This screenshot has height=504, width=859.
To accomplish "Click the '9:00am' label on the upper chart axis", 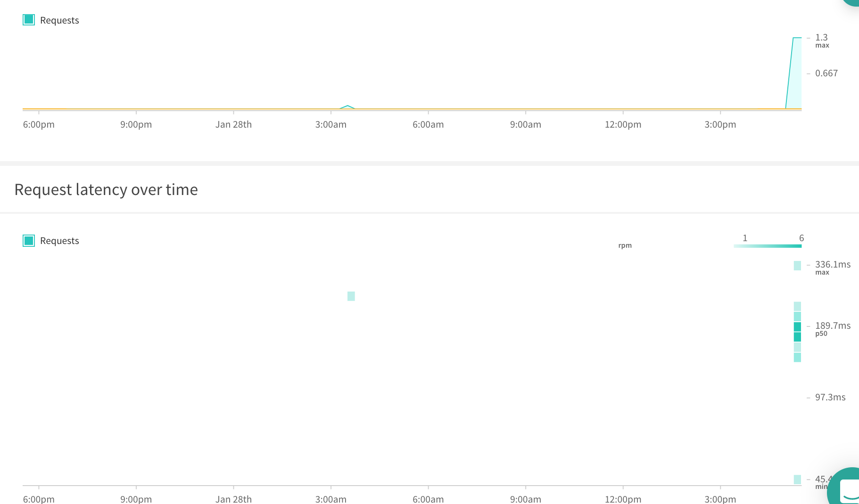I will click(525, 124).
